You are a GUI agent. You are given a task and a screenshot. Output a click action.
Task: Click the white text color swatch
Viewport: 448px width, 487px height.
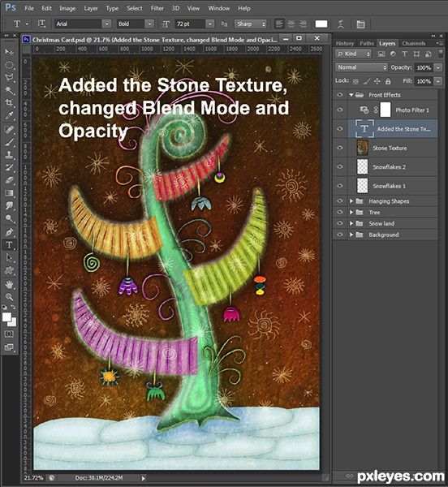(x=321, y=24)
